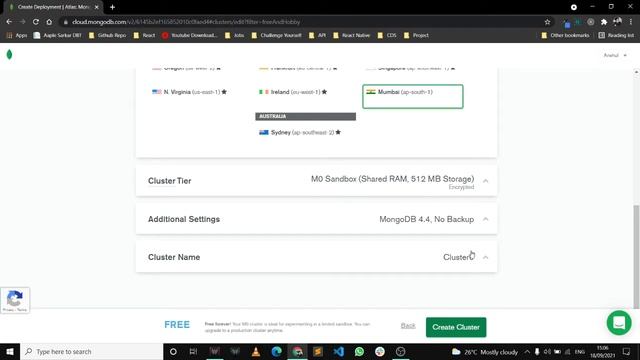Screen dimensions: 640x360
Task: Click the MongoDB 4.4, No Backup text
Action: coord(427,219)
